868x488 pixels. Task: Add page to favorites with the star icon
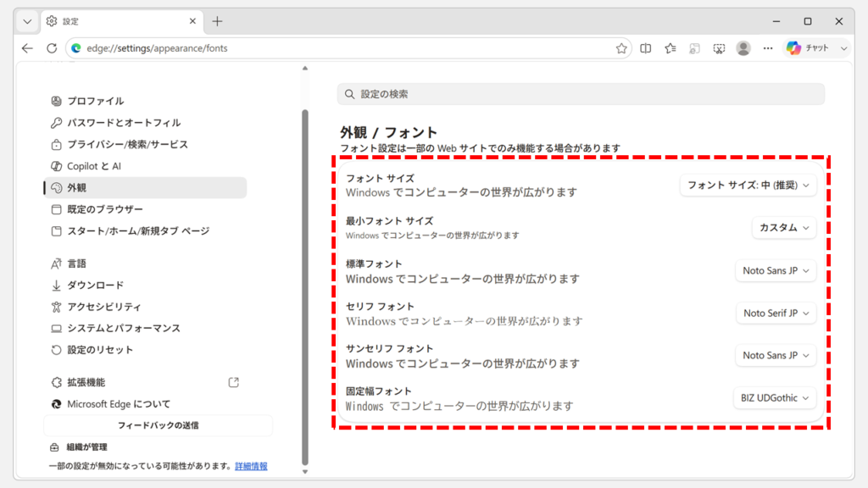click(621, 48)
